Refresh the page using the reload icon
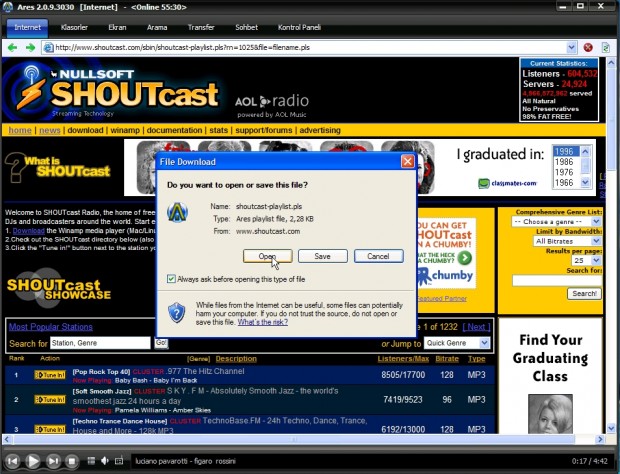Screen dimensions: 620x474 (605, 48)
